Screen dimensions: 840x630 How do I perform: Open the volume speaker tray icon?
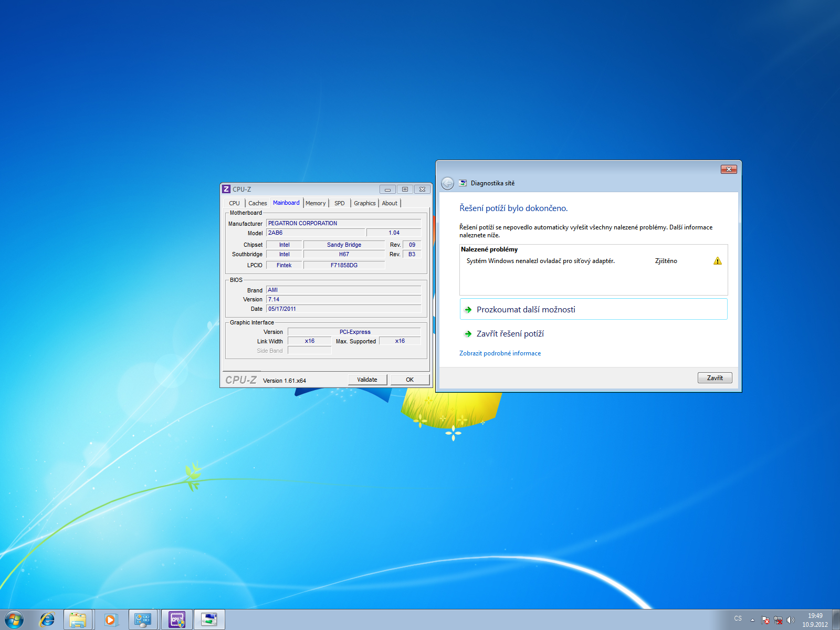click(x=791, y=619)
